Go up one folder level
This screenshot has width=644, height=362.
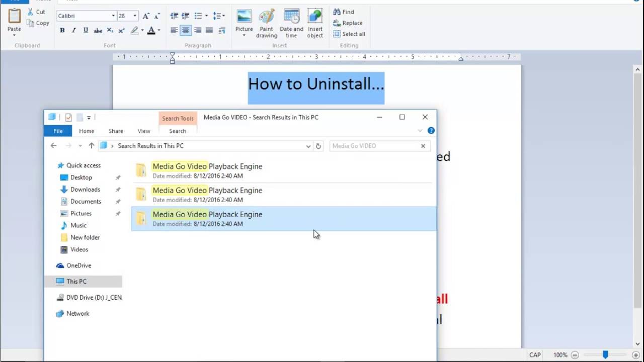91,146
